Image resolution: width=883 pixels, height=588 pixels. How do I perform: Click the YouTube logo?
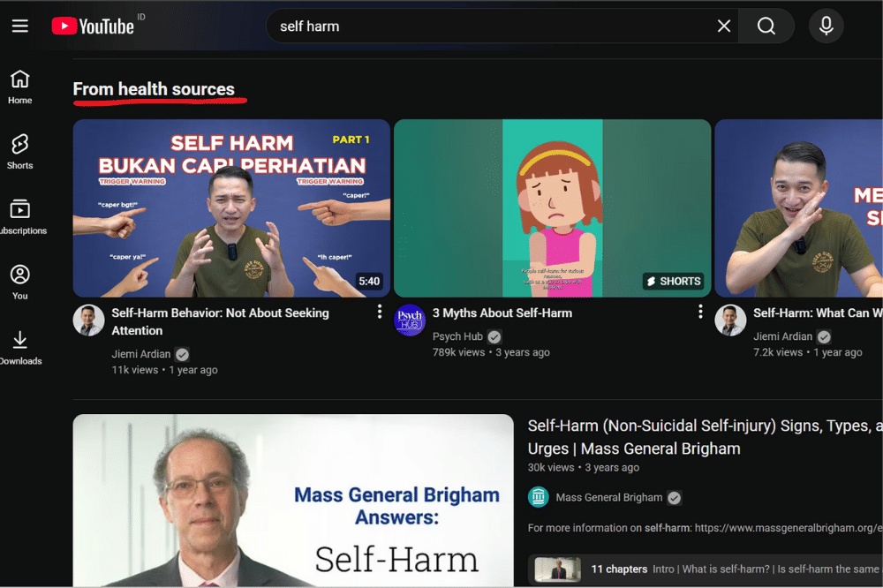click(x=93, y=26)
